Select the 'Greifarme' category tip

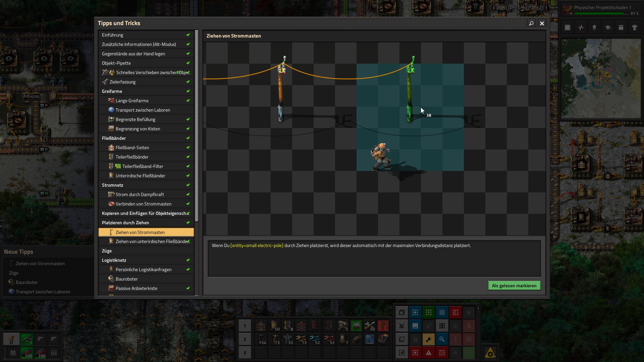(146, 91)
